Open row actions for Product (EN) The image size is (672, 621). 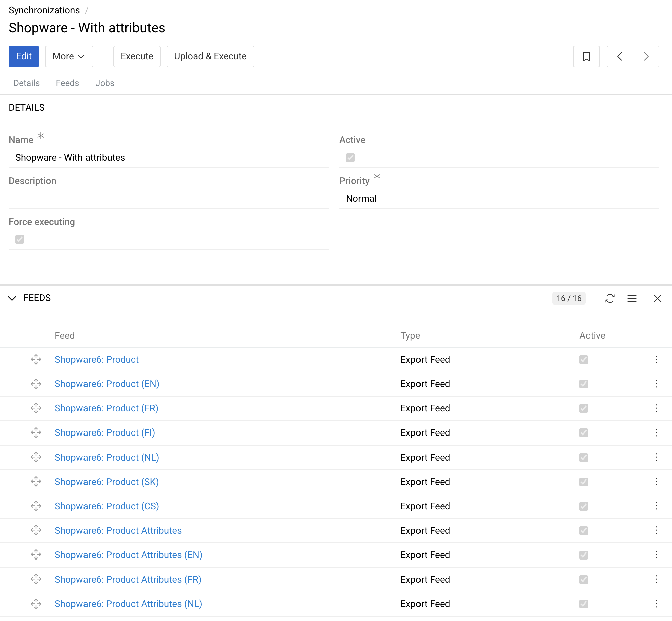point(656,384)
